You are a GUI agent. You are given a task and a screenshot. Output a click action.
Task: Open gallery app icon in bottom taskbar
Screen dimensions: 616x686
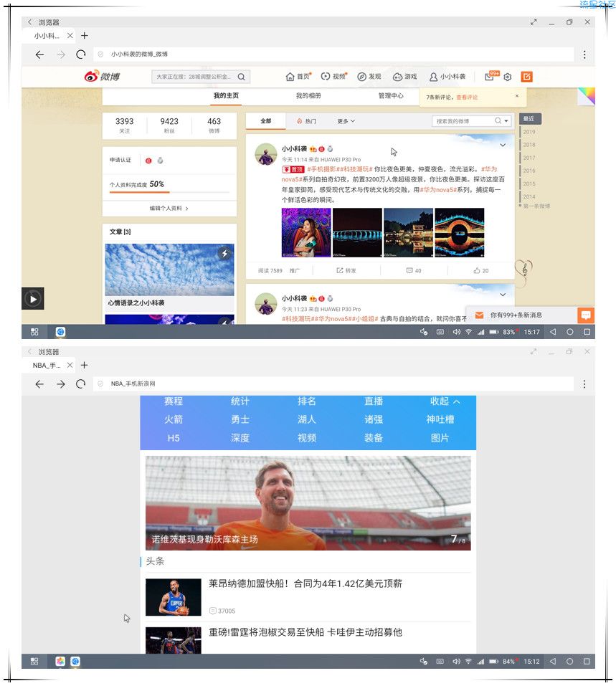60,662
